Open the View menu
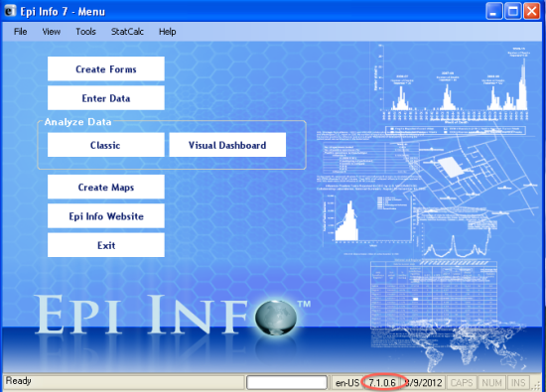The width and height of the screenshot is (546, 392). 52,32
